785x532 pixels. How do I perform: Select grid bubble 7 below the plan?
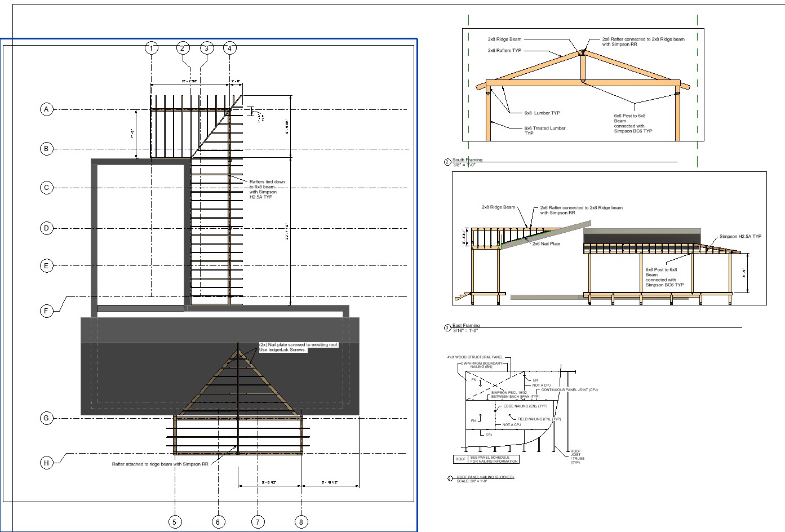click(x=257, y=522)
